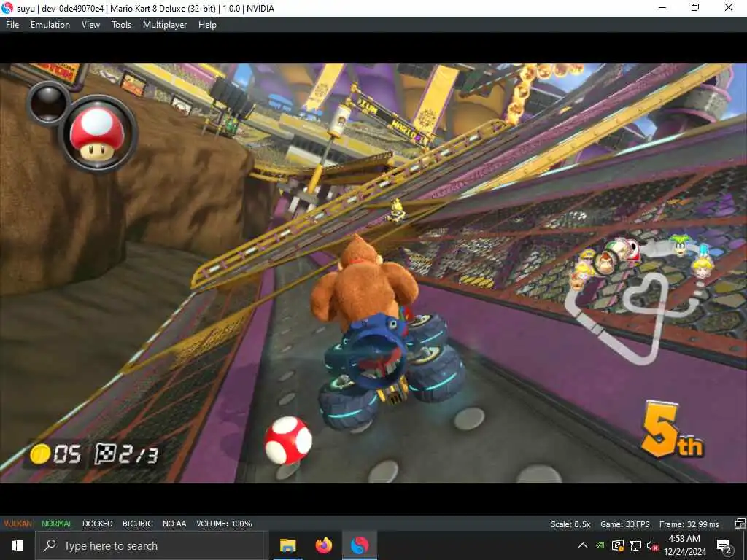Toggle the DOCKED mode button

(97, 524)
